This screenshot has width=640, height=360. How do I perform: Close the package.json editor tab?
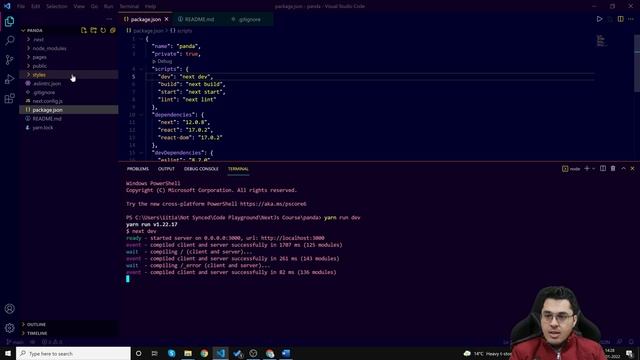167,19
